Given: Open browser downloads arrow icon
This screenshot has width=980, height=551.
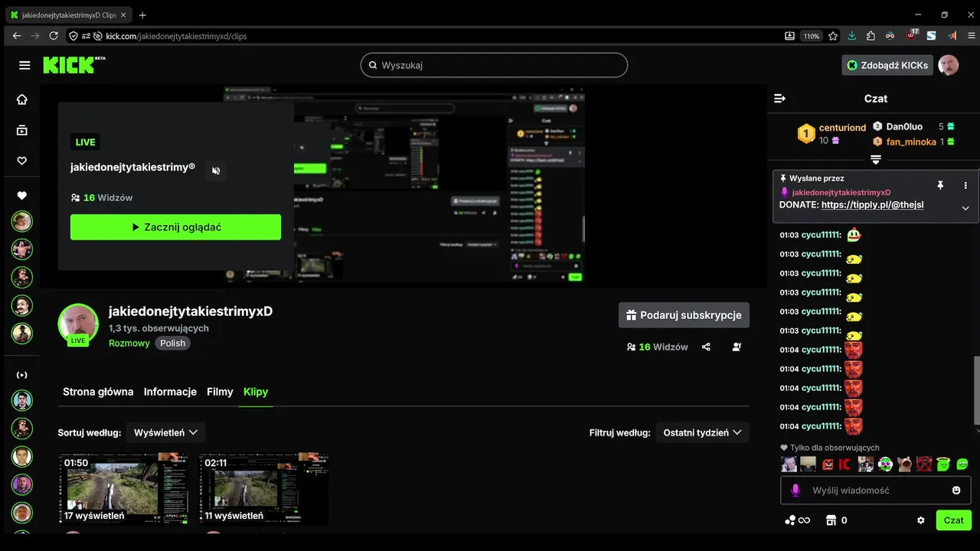Looking at the screenshot, I should point(852,36).
